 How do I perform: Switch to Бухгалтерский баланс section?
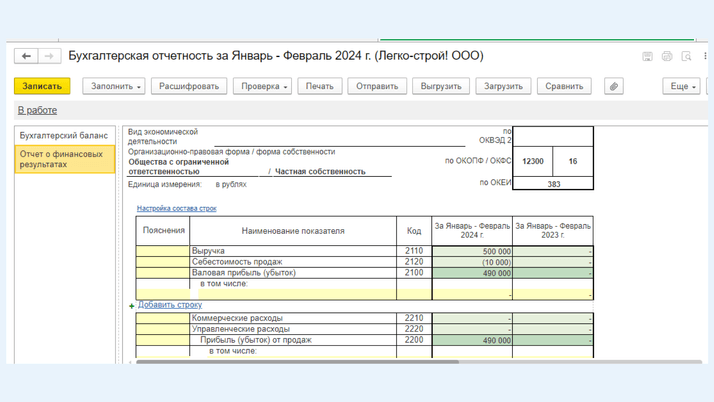64,135
